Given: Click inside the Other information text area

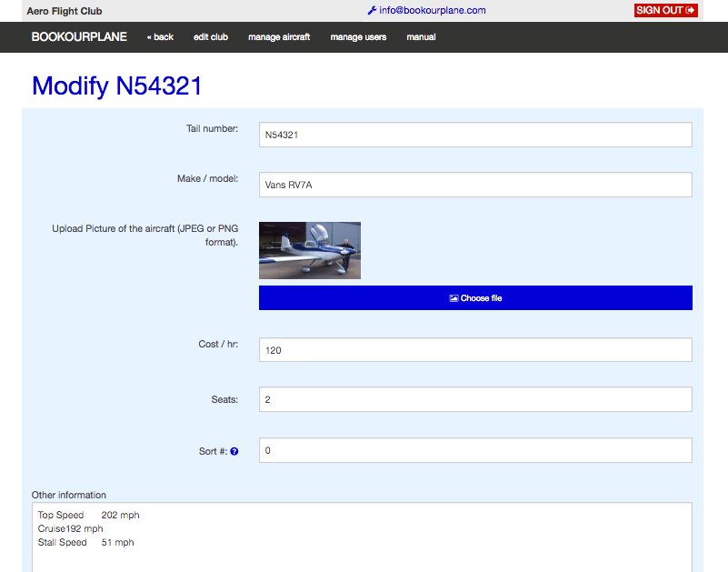Looking at the screenshot, I should pyautogui.click(x=362, y=537).
